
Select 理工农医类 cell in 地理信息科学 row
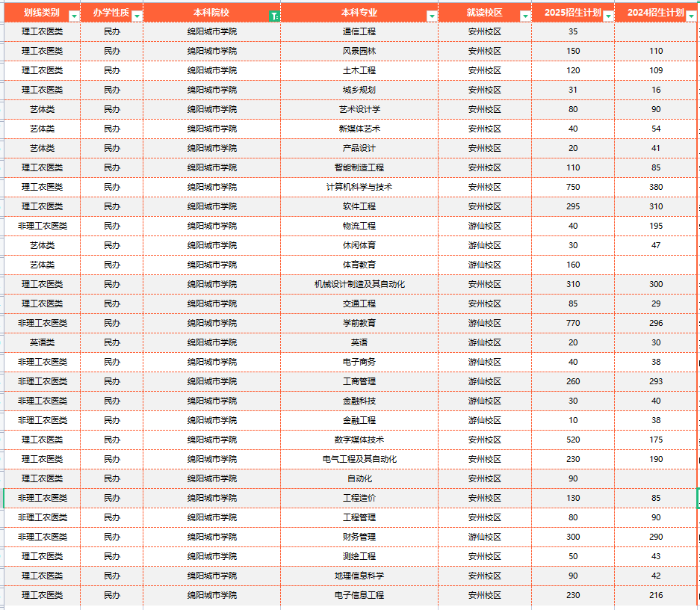click(x=43, y=576)
